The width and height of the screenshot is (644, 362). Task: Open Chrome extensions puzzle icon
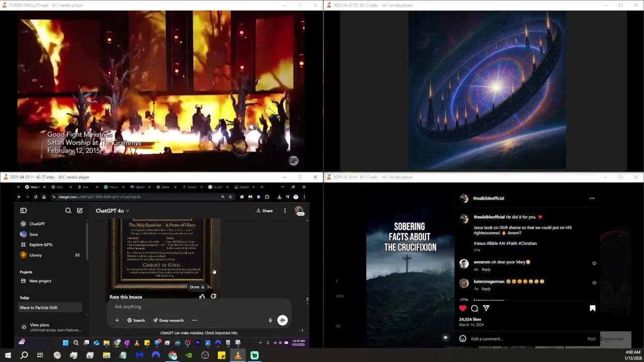267,197
